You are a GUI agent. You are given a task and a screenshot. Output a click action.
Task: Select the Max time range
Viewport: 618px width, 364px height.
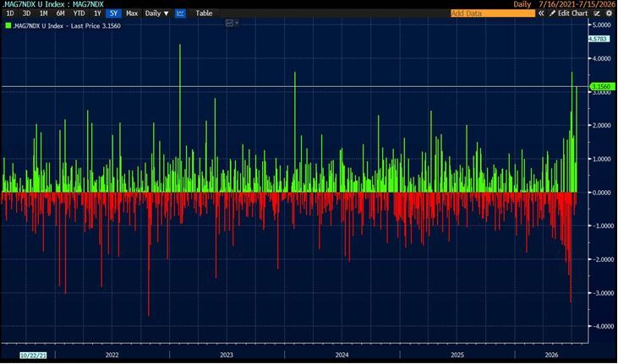point(132,14)
